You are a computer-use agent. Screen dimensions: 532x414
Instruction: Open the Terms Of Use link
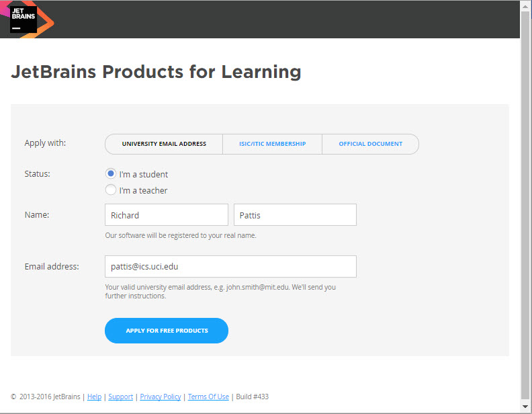point(208,397)
